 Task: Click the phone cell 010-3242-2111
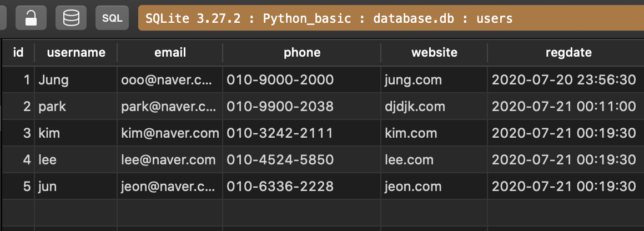tap(280, 133)
